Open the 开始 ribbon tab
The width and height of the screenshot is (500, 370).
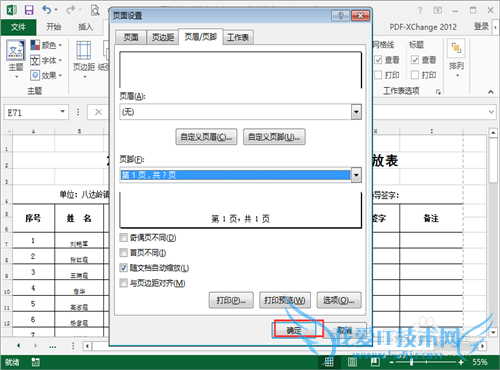(x=54, y=27)
